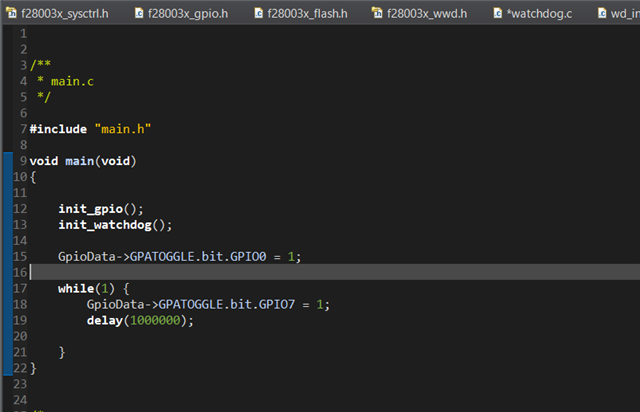The width and height of the screenshot is (640, 412).
Task: Select the f28003x_flash.h tab
Action: 307,14
